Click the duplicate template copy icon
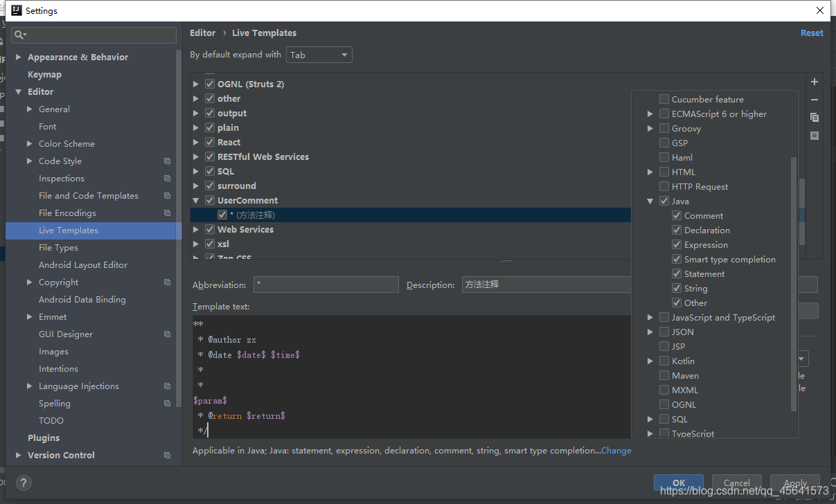836x504 pixels. tap(815, 118)
